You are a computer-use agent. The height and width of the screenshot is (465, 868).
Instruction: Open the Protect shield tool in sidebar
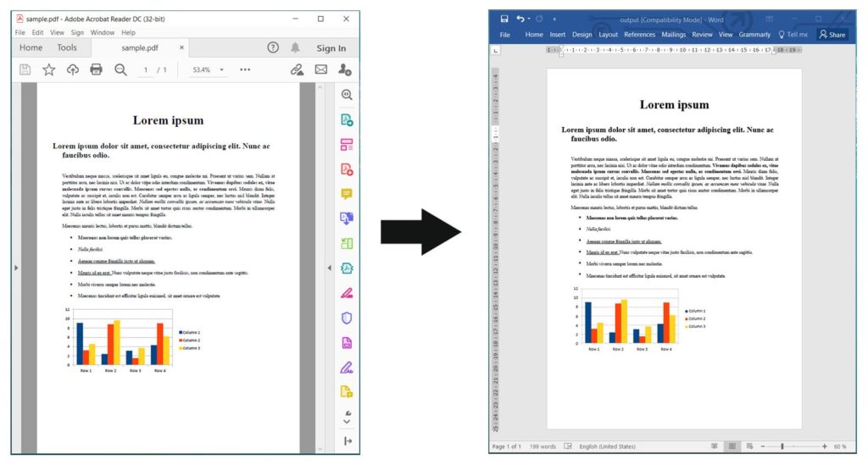[346, 318]
